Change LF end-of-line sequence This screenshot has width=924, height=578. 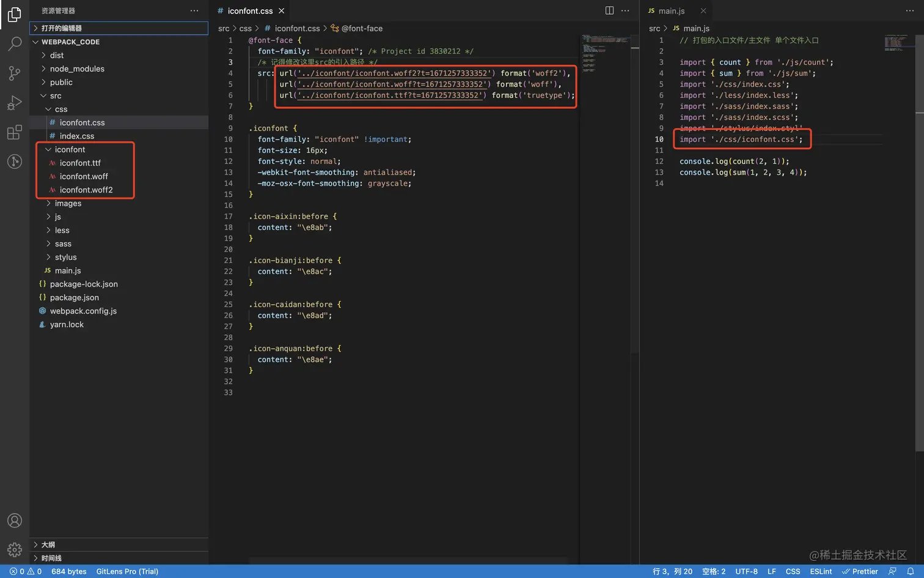coord(772,571)
